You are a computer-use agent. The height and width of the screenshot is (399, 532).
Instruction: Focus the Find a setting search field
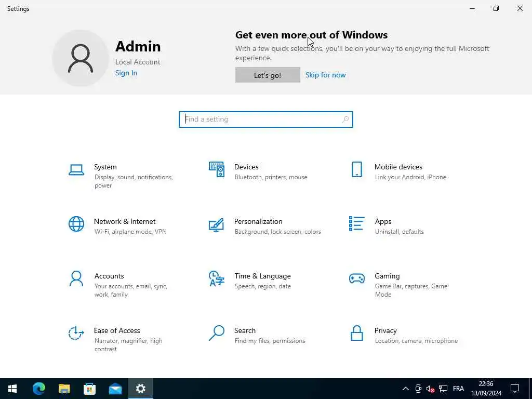pos(265,119)
